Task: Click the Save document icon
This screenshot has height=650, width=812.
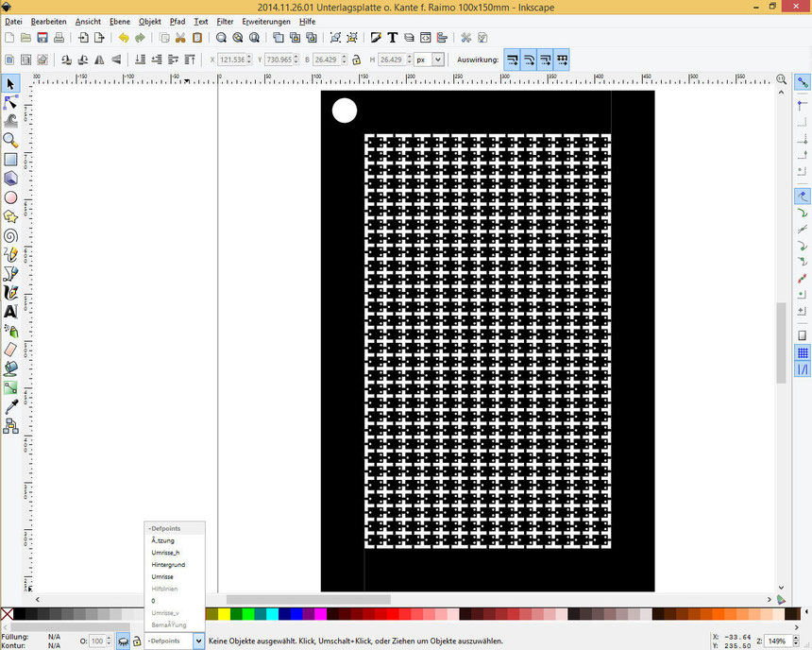Action: pyautogui.click(x=42, y=38)
